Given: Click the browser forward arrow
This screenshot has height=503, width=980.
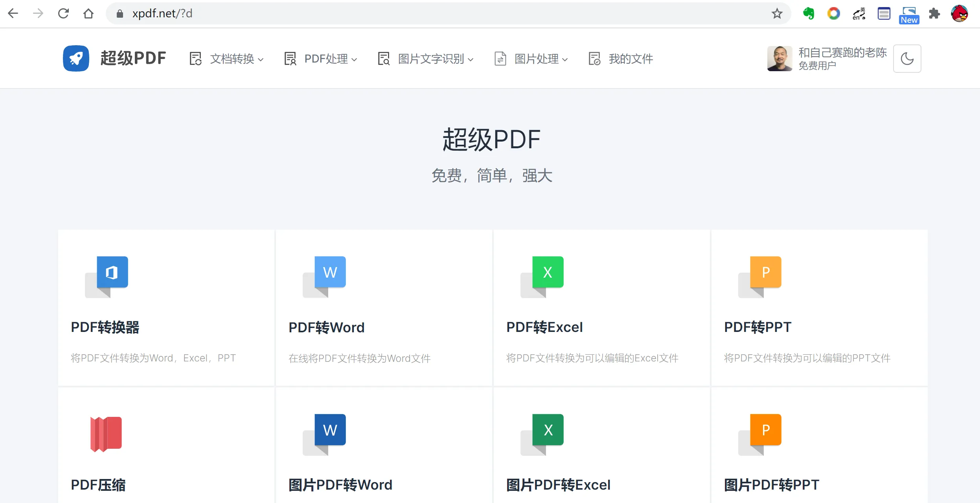Looking at the screenshot, I should 38,14.
